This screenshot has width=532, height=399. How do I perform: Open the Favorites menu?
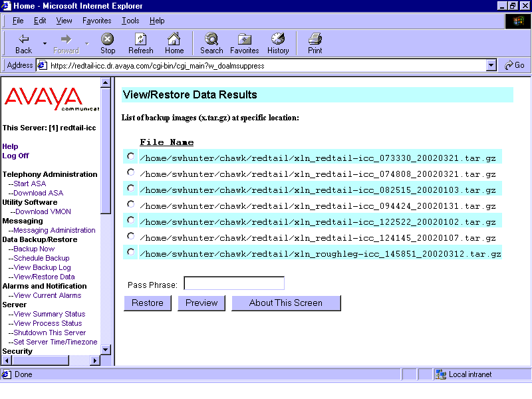pyautogui.click(x=96, y=21)
